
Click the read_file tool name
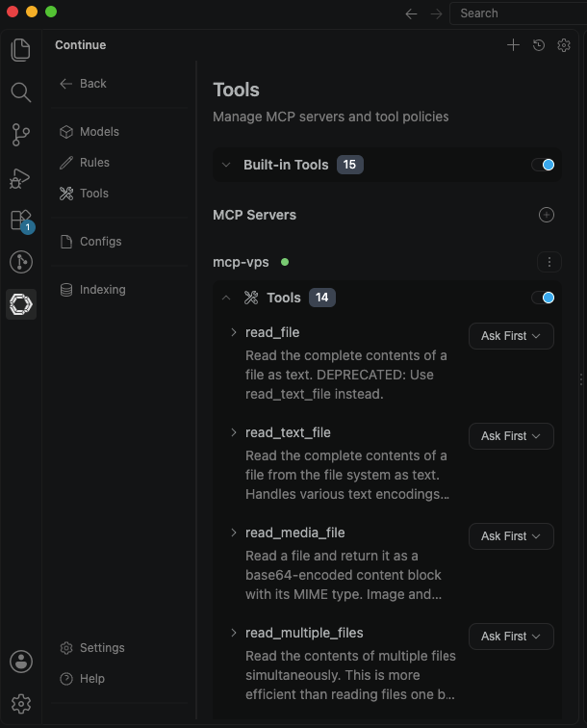pos(272,332)
